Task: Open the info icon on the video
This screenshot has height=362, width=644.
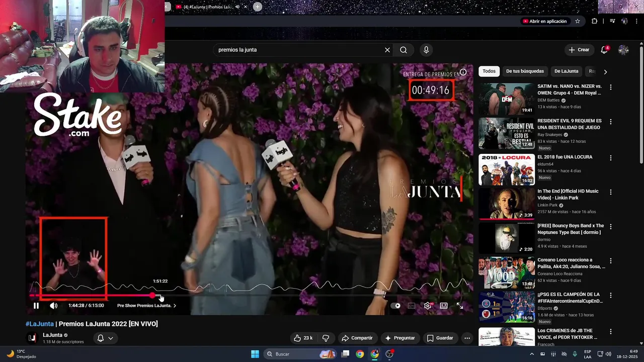Action: point(463,72)
